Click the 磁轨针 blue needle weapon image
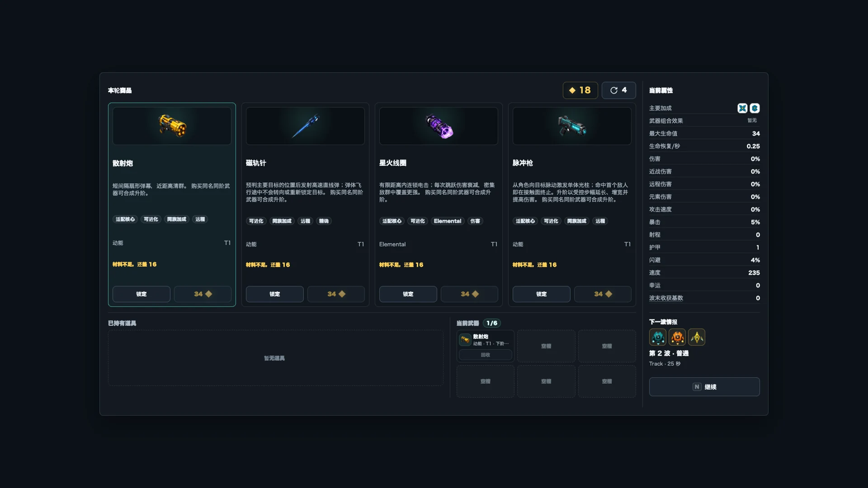Screen dimensions: 868x488 [x=306, y=126]
